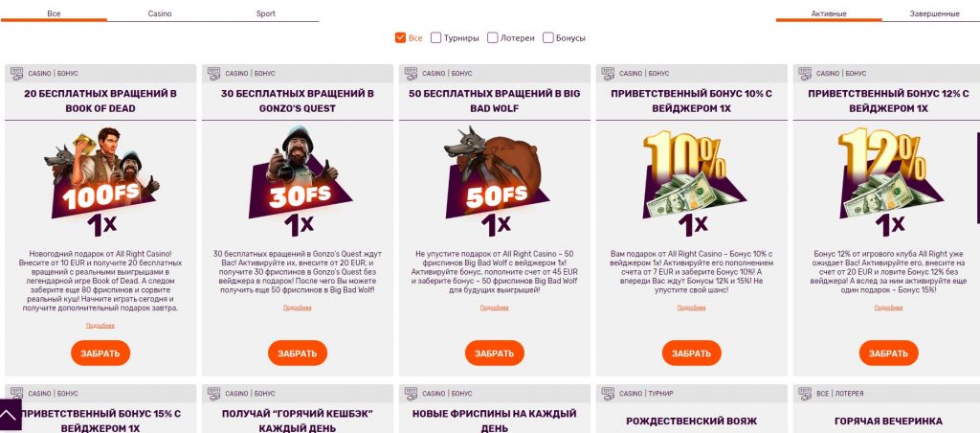Switch to the Sport tab

[266, 13]
